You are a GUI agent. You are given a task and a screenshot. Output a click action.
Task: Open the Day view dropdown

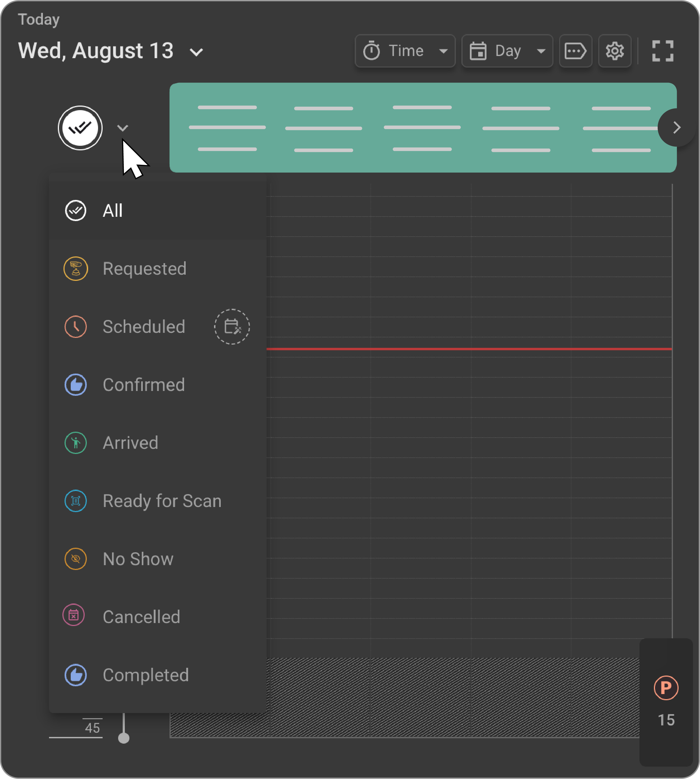pyautogui.click(x=507, y=51)
